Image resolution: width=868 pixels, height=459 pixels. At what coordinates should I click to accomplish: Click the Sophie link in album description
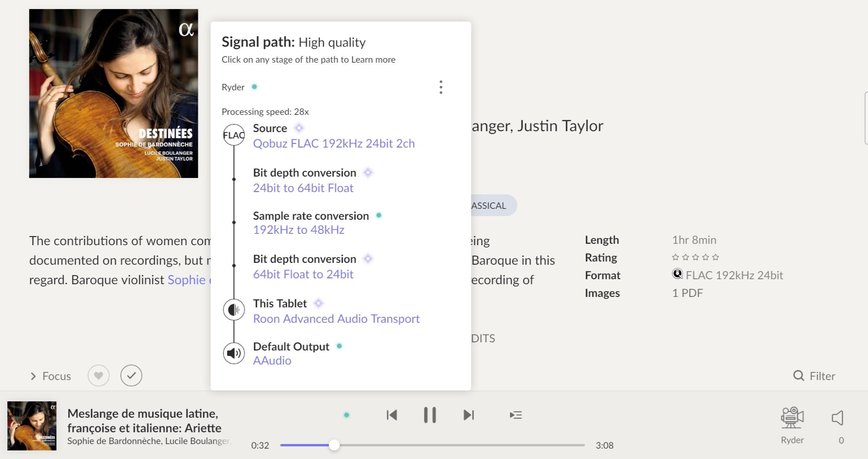(187, 280)
